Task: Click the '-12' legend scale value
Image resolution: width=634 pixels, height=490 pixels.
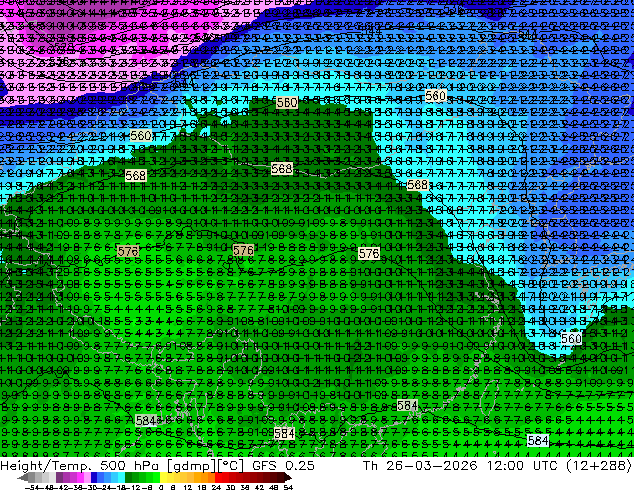Action: coord(133,487)
